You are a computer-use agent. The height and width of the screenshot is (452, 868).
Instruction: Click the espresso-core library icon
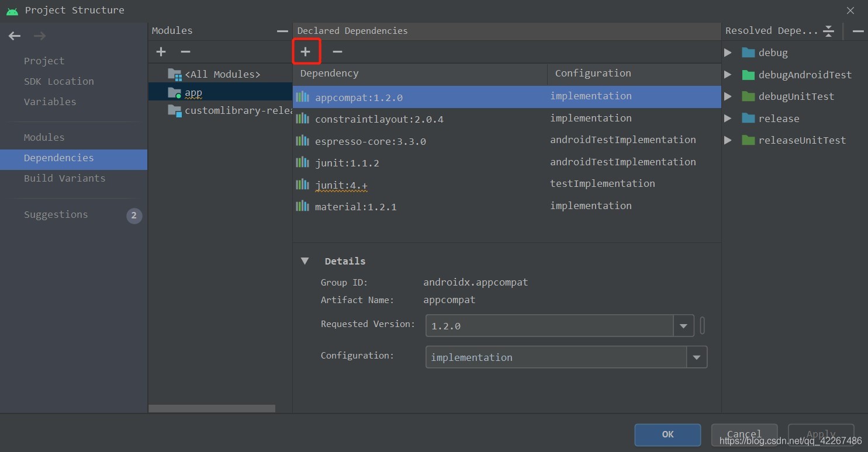pyautogui.click(x=302, y=141)
